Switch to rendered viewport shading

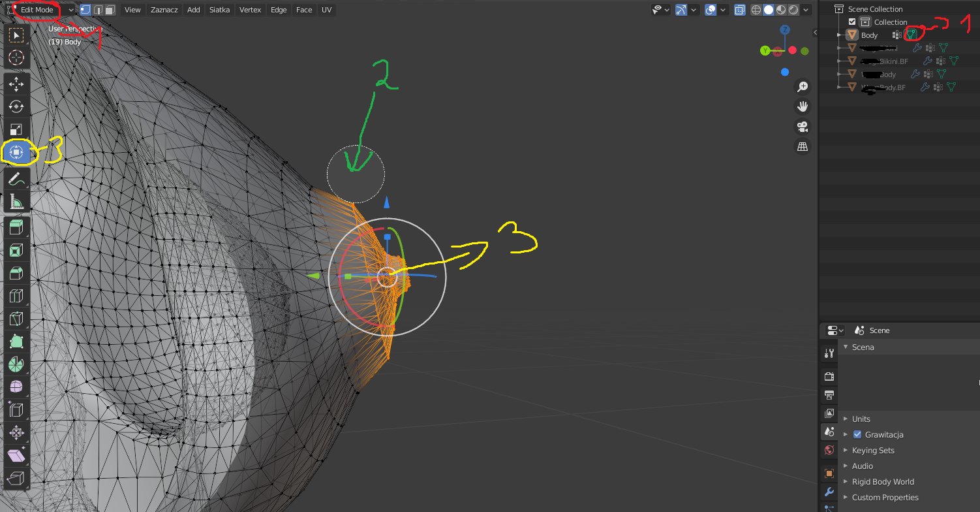[793, 10]
